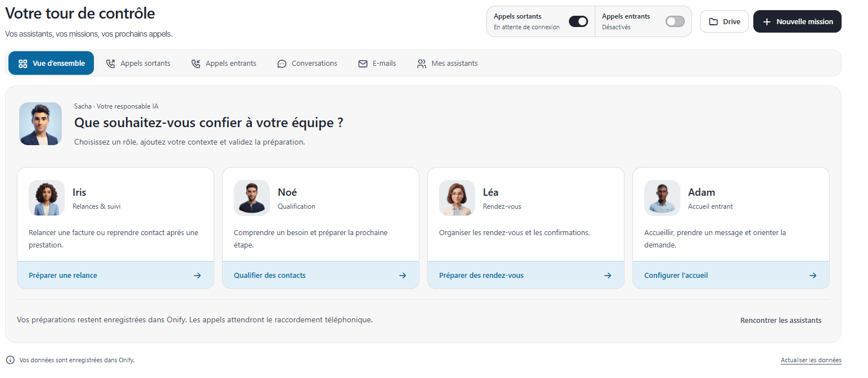Switch to the Appels entrants tab
Image resolution: width=868 pixels, height=378 pixels.
pos(224,64)
